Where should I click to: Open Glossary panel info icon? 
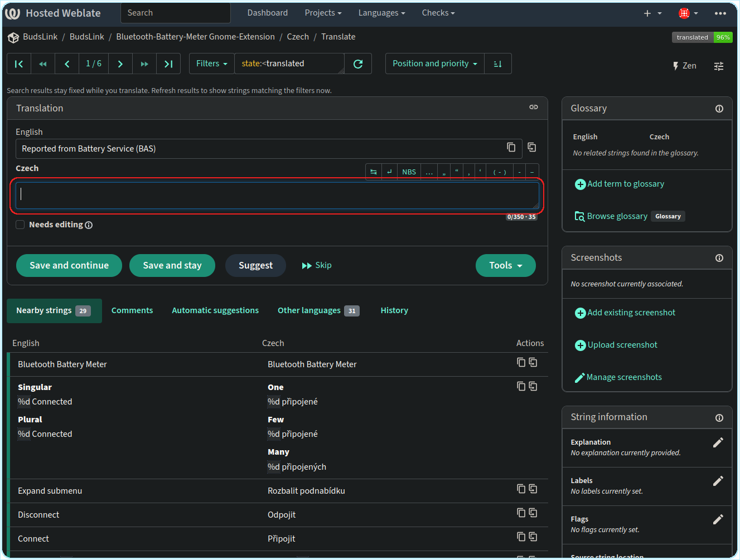(x=719, y=109)
